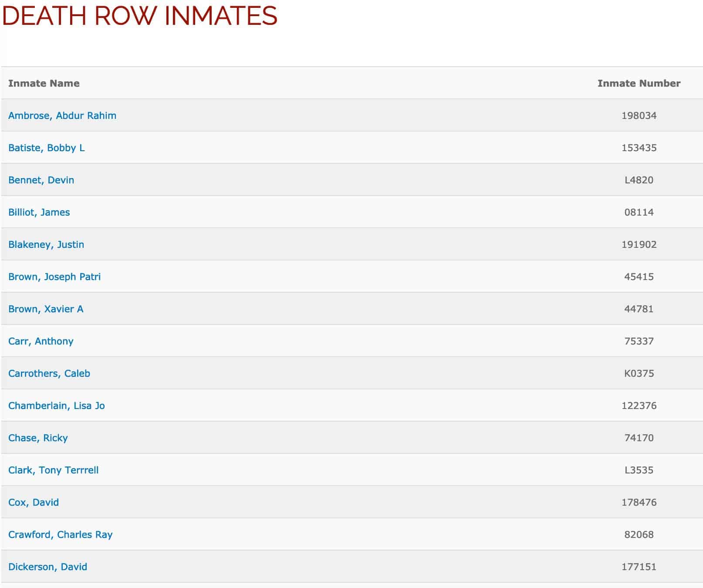The image size is (703, 588).
Task: Click inmate number 177151
Action: 639,567
